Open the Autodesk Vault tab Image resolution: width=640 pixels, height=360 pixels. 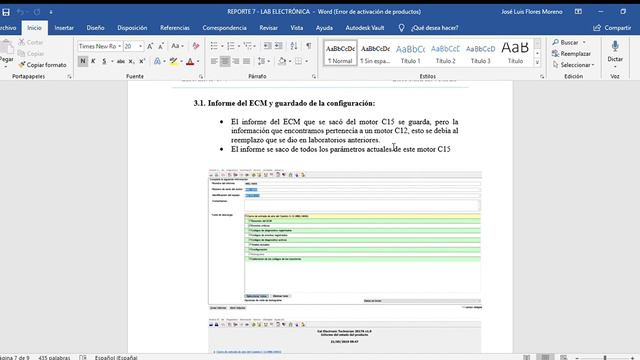(365, 28)
